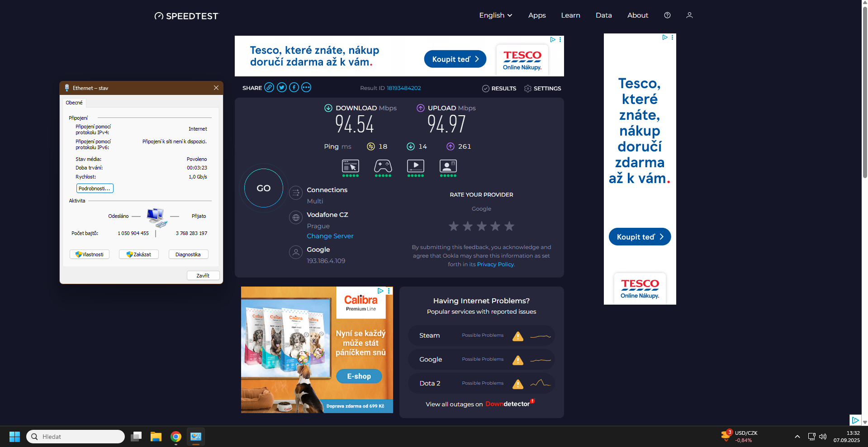
Task: Click AdChoices icon on top banner
Action: point(552,39)
